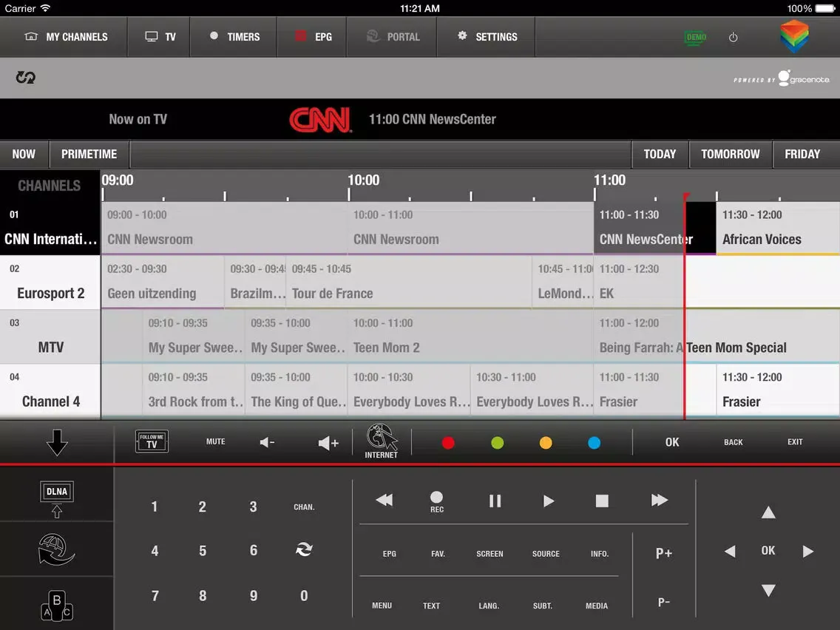840x630 pixels.
Task: Select channel 01 CNN International
Action: point(50,228)
